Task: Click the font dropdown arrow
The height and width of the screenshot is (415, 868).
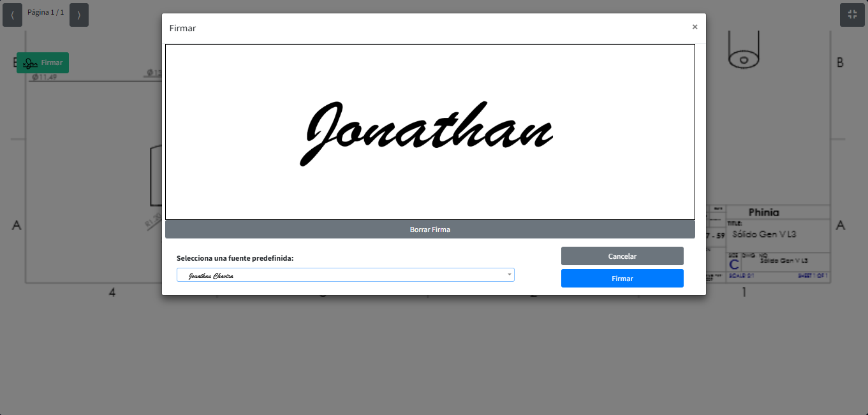Action: (x=509, y=275)
